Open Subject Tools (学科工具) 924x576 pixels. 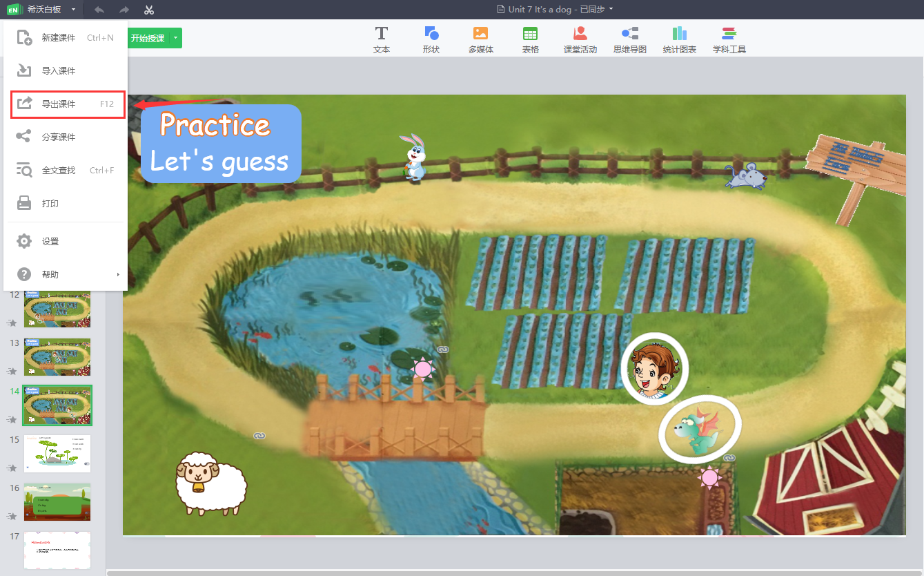click(x=729, y=39)
